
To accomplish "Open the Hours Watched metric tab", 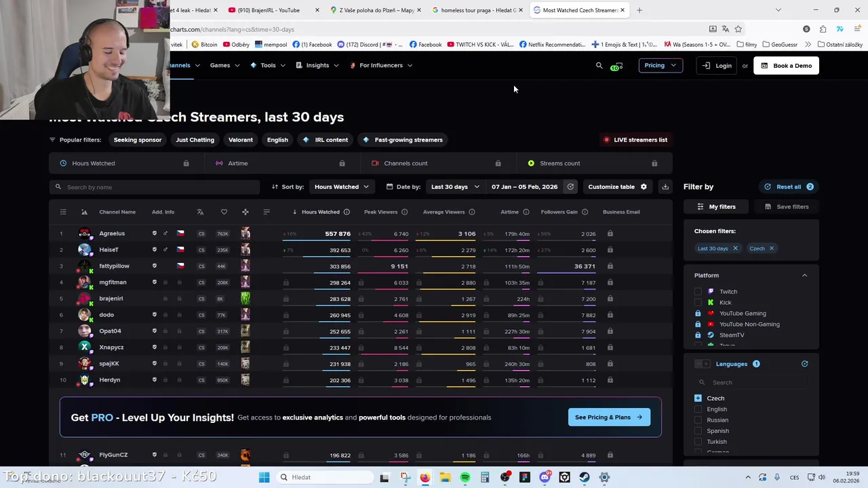I will point(127,163).
